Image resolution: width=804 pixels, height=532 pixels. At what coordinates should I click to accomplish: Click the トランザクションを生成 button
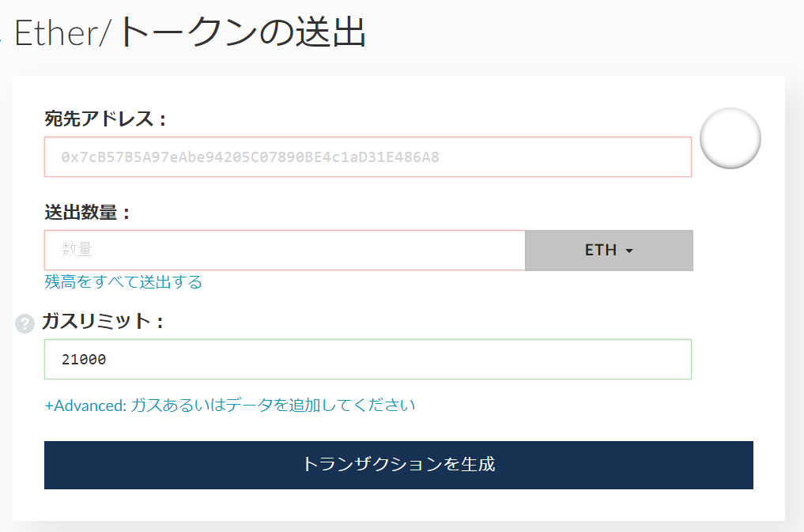[x=398, y=465]
